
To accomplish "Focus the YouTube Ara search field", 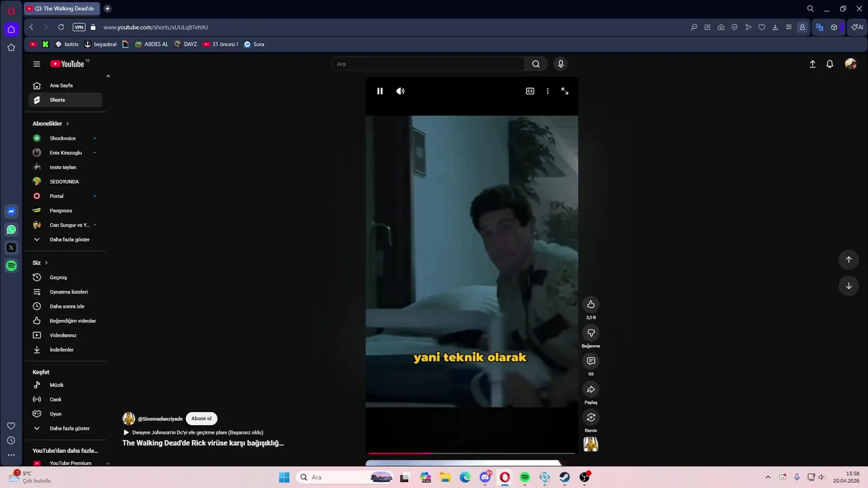I will click(428, 64).
